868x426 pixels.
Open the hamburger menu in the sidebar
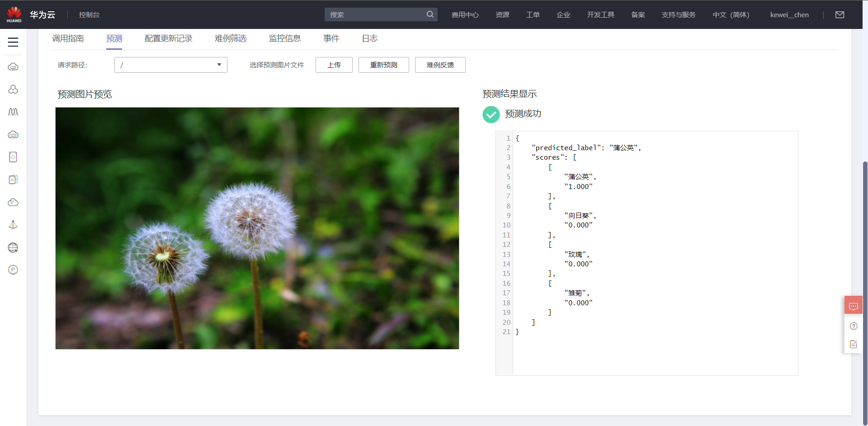(x=13, y=42)
